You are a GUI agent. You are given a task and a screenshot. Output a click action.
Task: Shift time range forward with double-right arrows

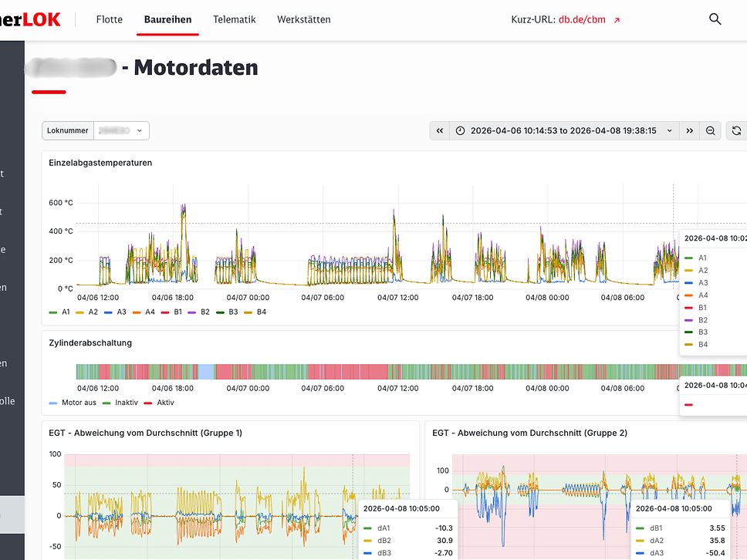pos(689,131)
